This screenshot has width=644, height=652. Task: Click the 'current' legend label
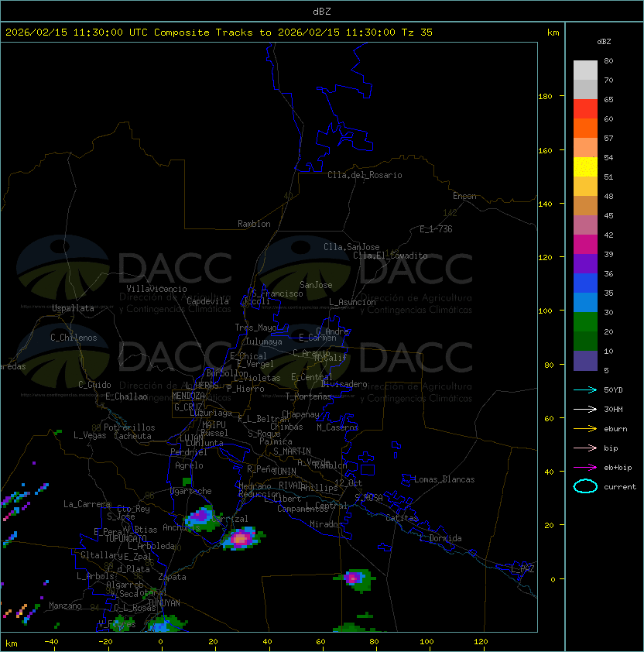[620, 487]
